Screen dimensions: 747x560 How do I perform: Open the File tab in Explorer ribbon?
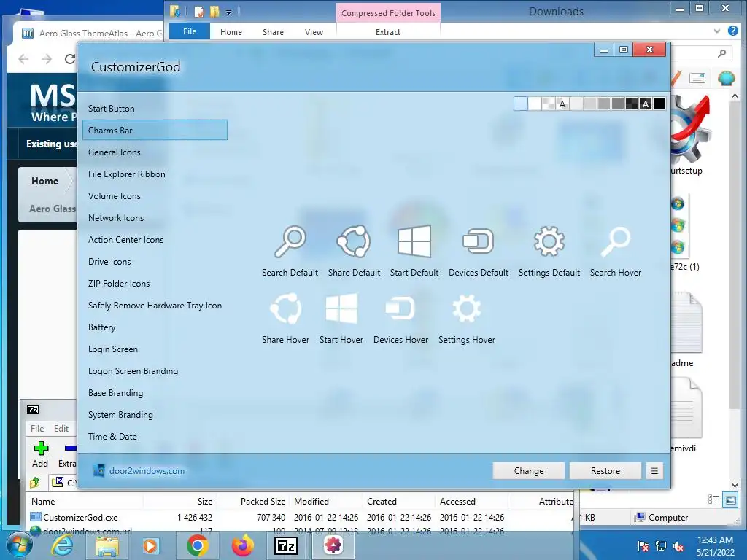pos(190,31)
